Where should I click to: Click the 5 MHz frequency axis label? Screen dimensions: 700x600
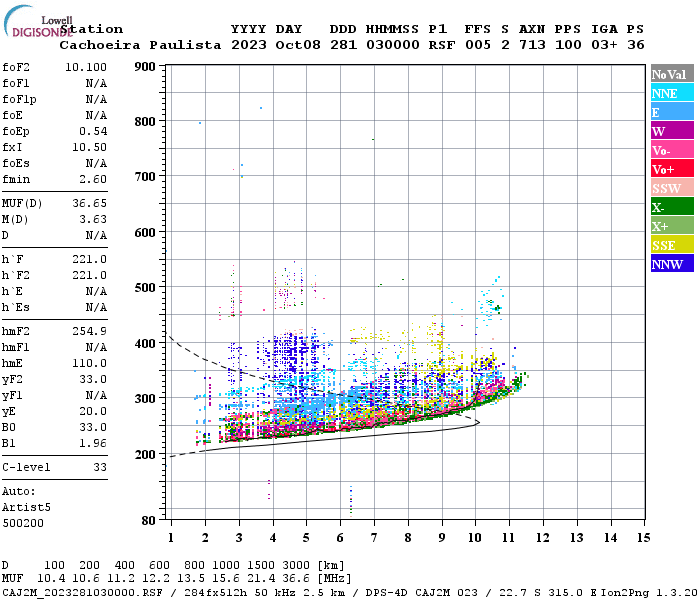[306, 538]
